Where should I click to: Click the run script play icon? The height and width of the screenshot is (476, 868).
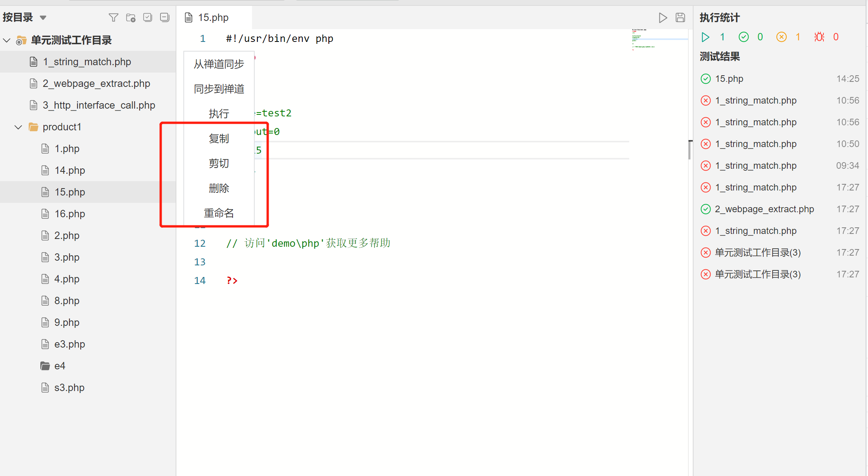tap(663, 17)
